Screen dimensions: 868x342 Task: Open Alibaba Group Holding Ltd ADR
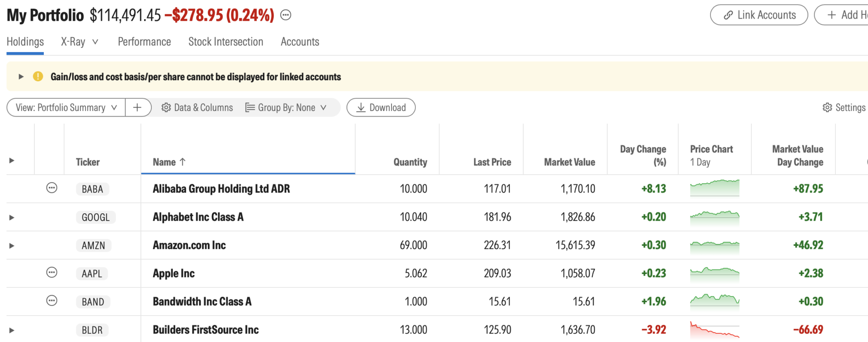(x=221, y=189)
